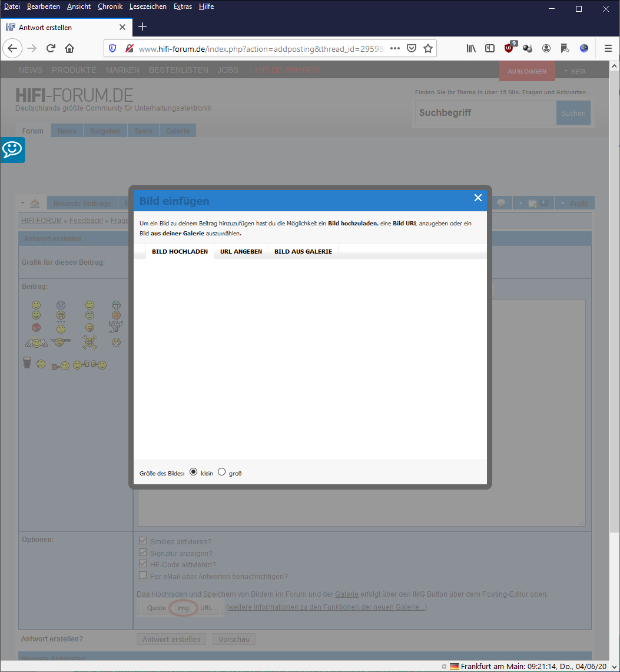Select the BILD HOCHLADEN tab
The image size is (620, 672).
click(180, 252)
